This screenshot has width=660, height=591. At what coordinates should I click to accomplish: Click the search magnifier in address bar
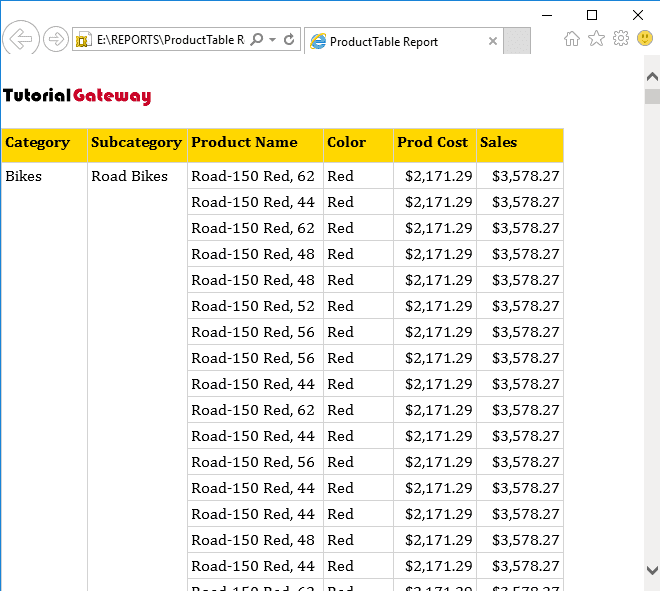click(x=256, y=40)
